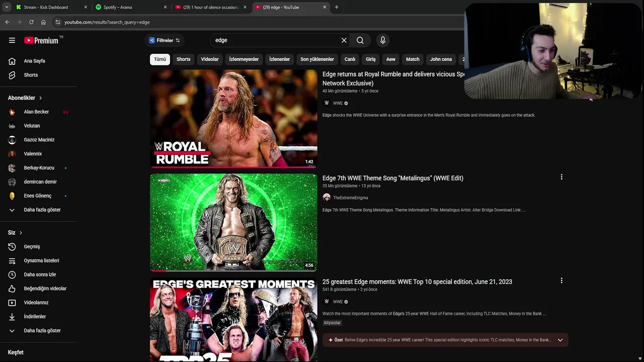Select the Son yüklenenler filter chip

point(317,59)
